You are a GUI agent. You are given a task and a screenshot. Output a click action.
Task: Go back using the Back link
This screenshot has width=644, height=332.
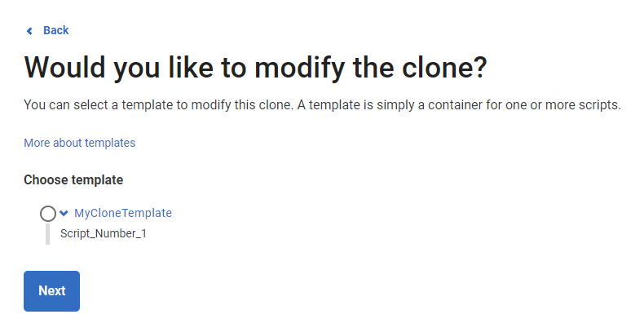[55, 30]
